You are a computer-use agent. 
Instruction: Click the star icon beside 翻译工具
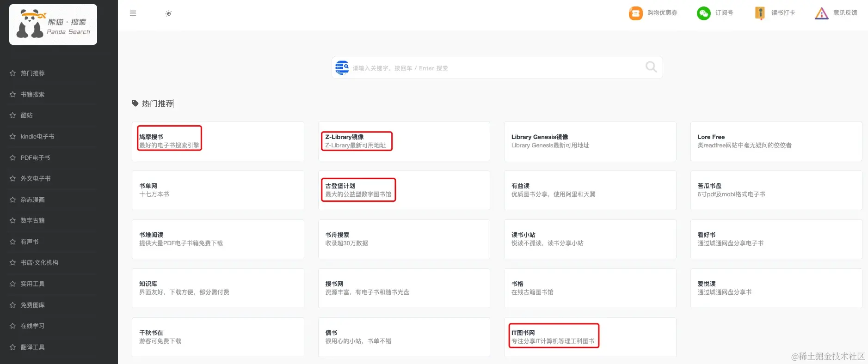[12, 347]
